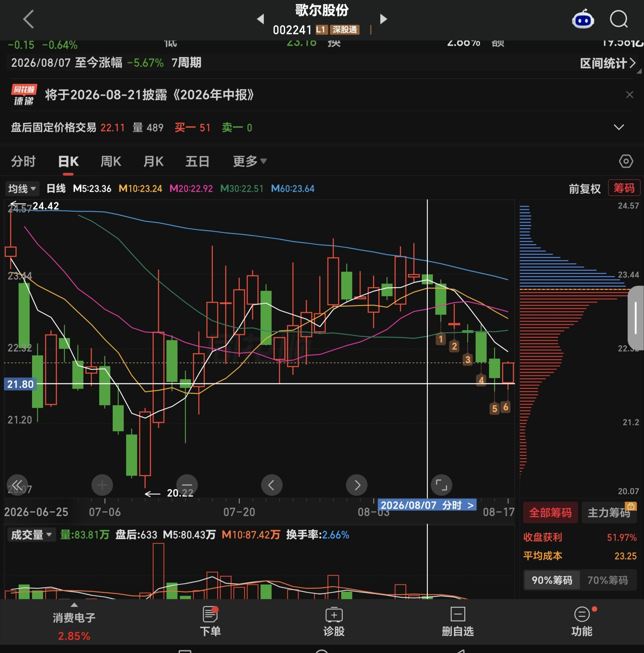This screenshot has width=644, height=653.
Task: Switch to previous stock with left triangle
Action: [260, 19]
